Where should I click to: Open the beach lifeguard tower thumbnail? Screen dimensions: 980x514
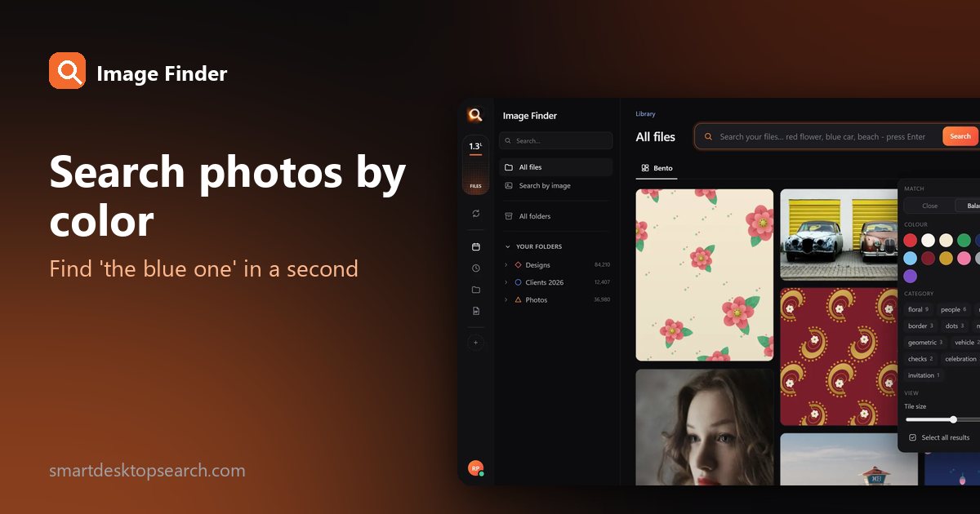(849, 459)
